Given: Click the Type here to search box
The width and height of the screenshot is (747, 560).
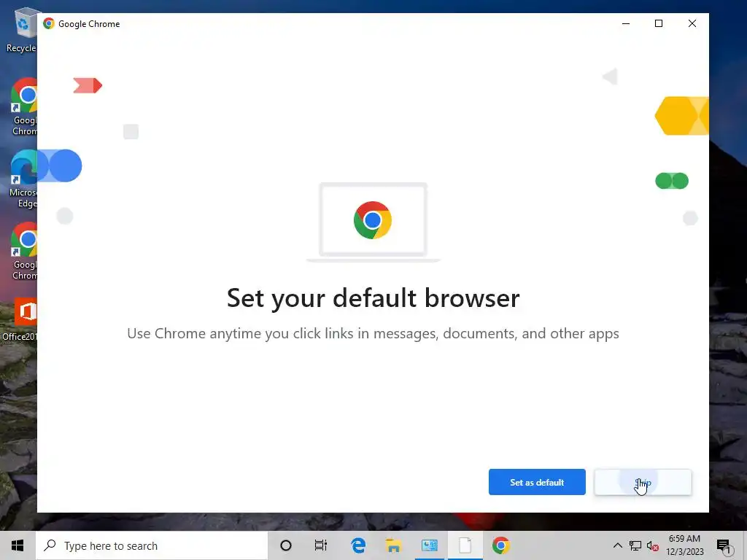Looking at the screenshot, I should pos(152,545).
